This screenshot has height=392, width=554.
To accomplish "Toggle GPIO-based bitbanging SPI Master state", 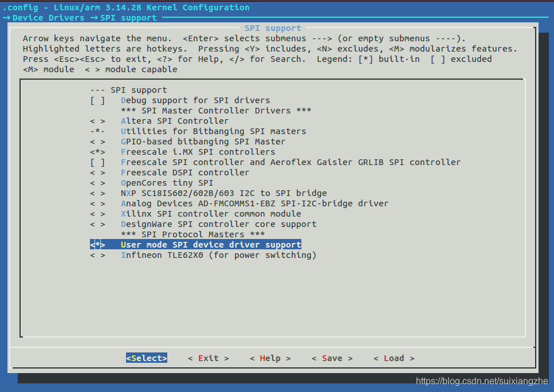I will (x=97, y=142).
